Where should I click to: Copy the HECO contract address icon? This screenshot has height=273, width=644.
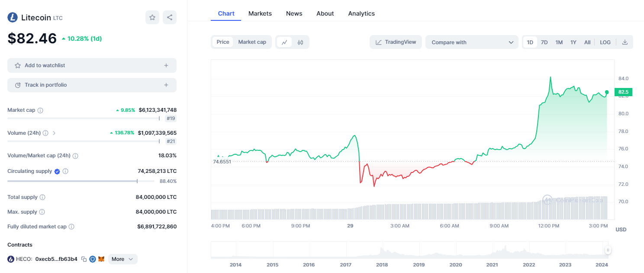point(84,259)
